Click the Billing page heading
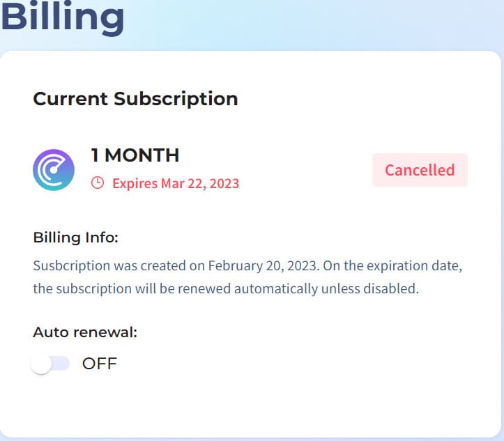This screenshot has width=504, height=441. point(62,17)
